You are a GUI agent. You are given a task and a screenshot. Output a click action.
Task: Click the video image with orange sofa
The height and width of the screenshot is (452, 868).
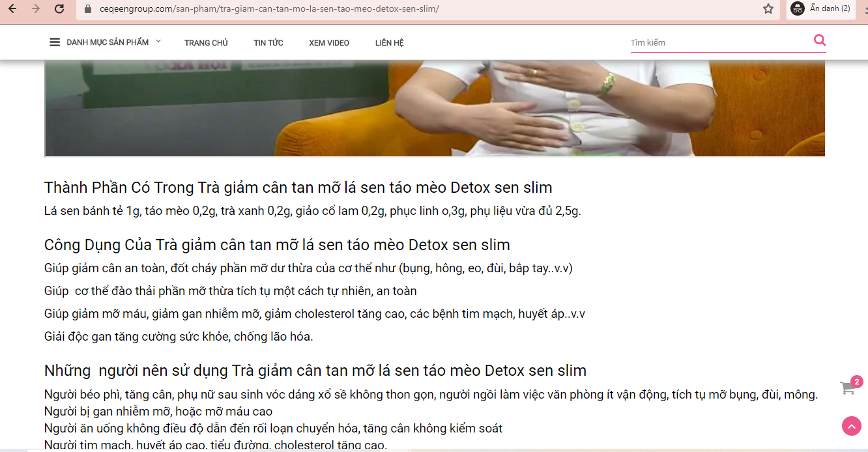pyautogui.click(x=435, y=108)
